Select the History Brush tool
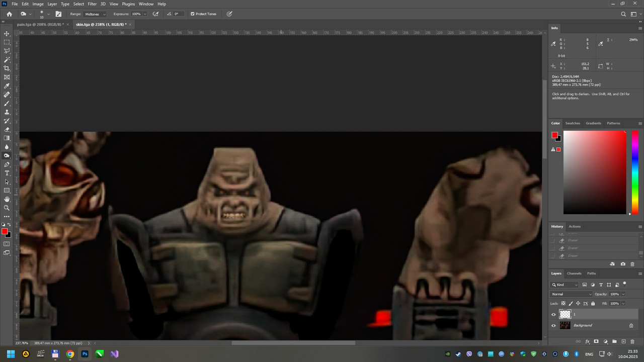 point(7,121)
